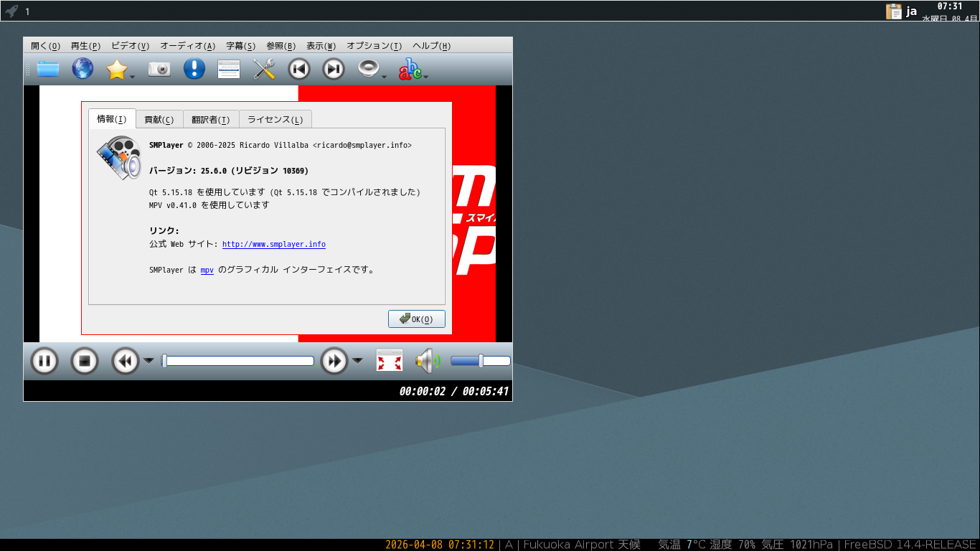Click the video seek bar

238,361
